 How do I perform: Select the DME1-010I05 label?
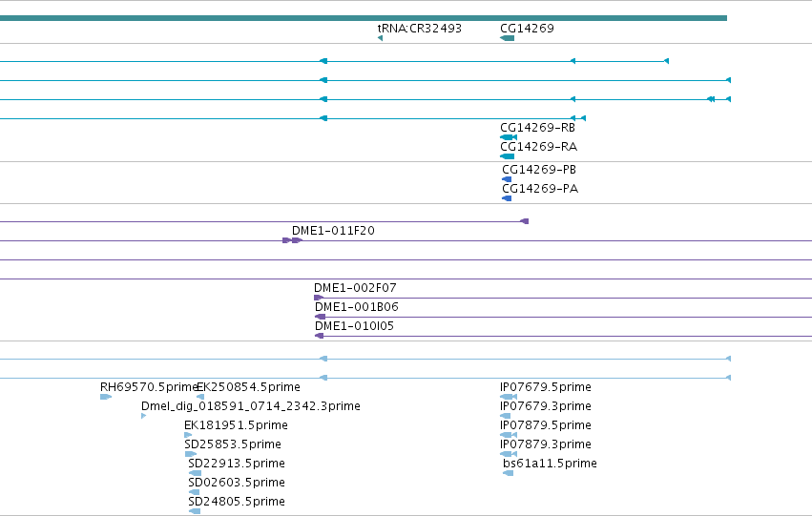pos(354,326)
